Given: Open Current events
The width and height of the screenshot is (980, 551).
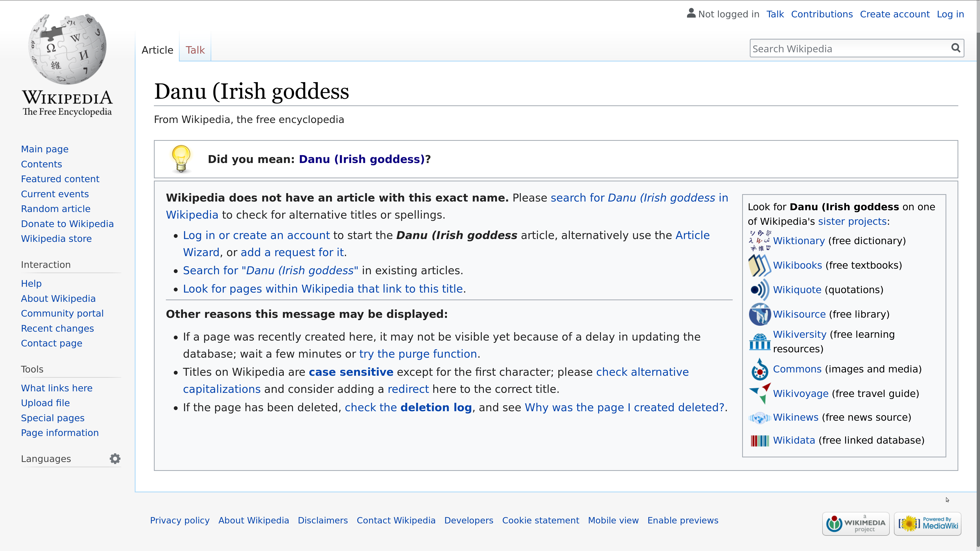Looking at the screenshot, I should (55, 194).
